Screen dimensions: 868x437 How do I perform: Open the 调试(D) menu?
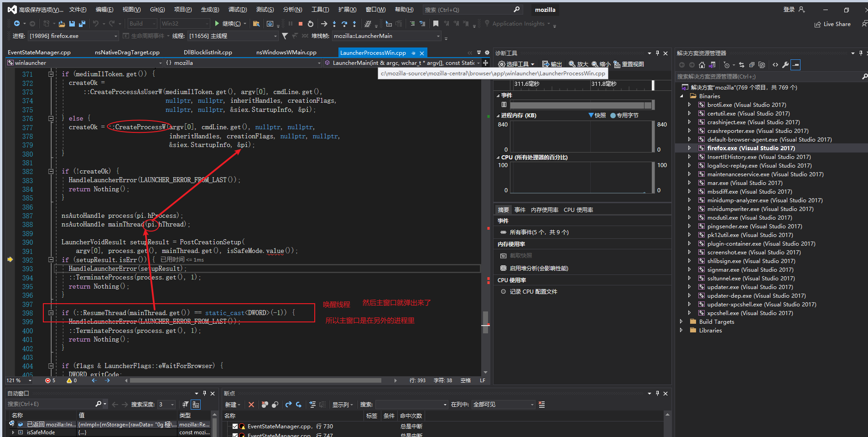click(x=238, y=10)
